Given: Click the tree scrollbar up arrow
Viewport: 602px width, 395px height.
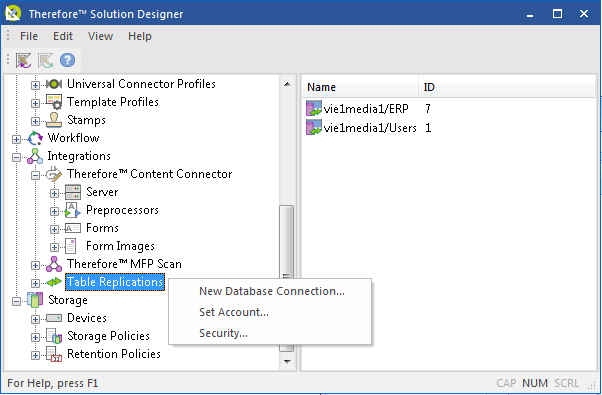Looking at the screenshot, I should click(287, 84).
